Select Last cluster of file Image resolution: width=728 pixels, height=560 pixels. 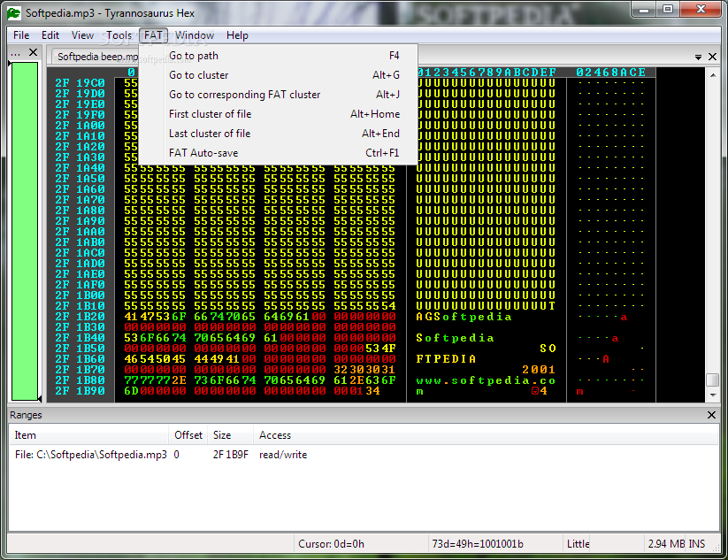278,134
